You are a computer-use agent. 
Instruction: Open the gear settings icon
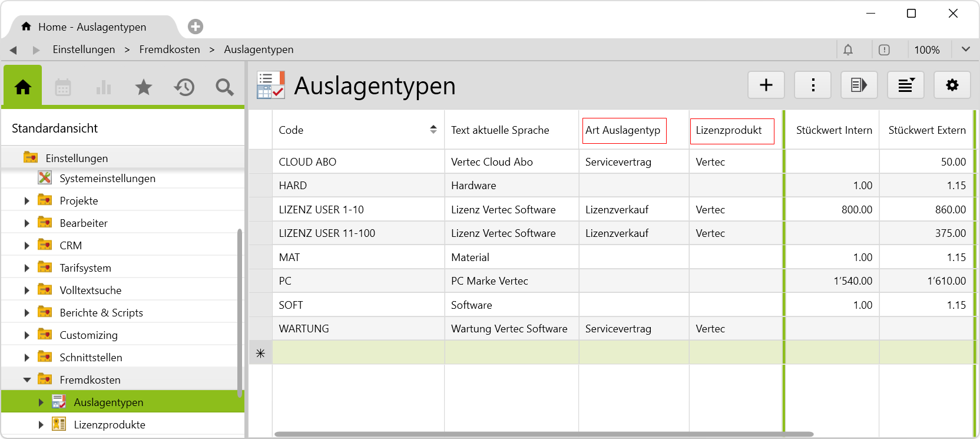point(952,85)
